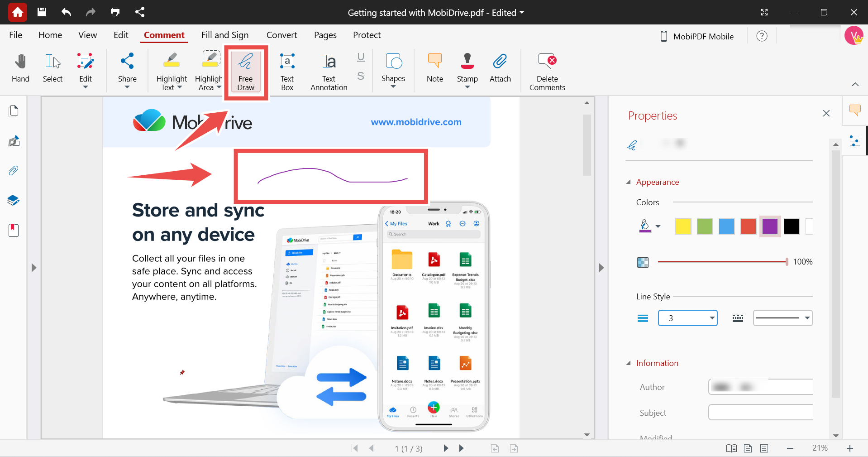
Task: Select the Hand tool
Action: tap(20, 68)
